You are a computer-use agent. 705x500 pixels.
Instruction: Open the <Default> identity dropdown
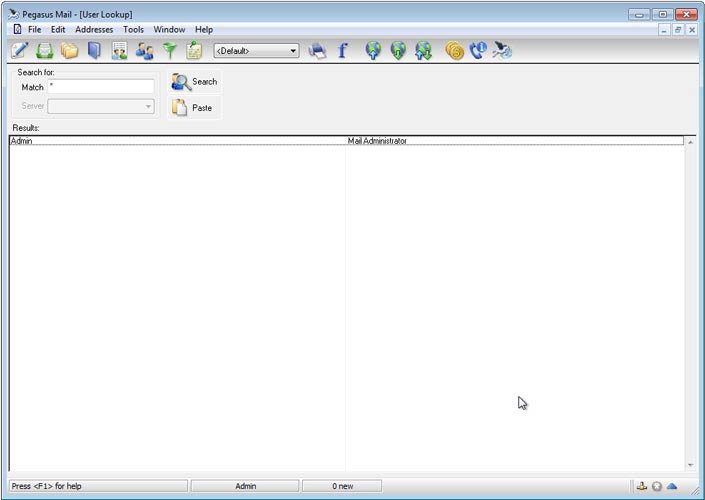[x=256, y=50]
